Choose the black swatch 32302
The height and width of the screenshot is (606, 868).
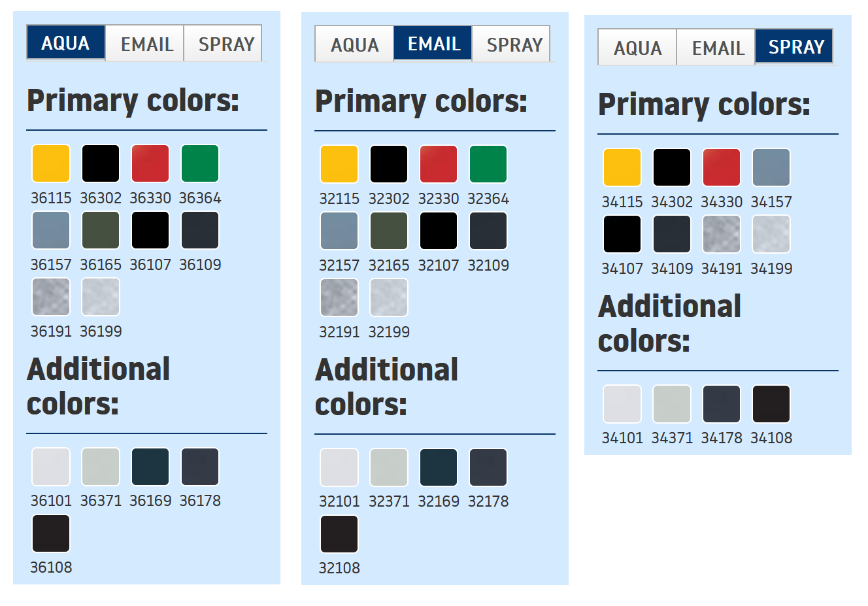[x=389, y=164]
